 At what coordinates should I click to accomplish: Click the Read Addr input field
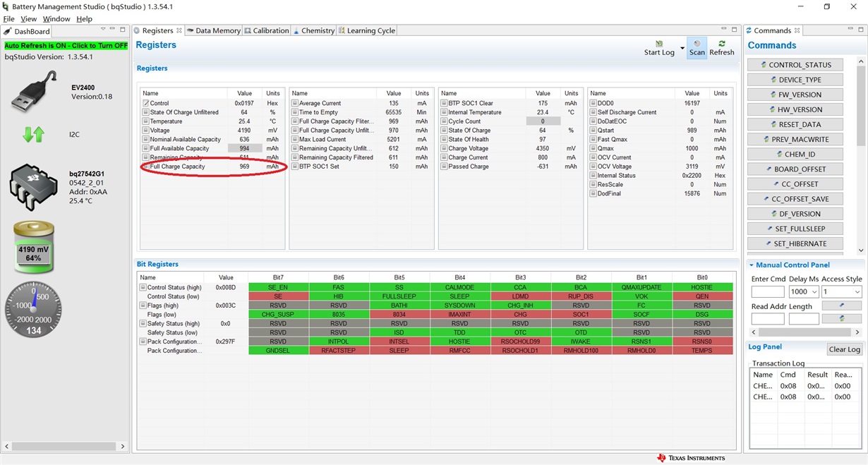point(768,319)
